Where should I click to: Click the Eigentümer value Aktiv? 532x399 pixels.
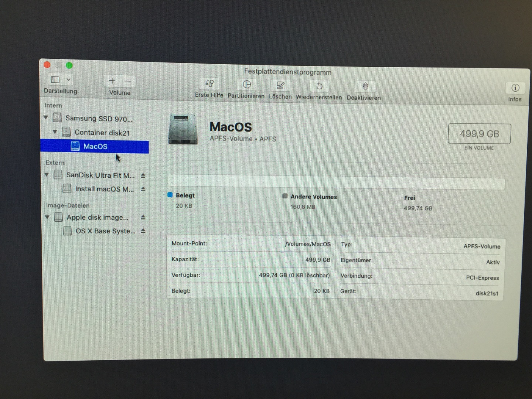[493, 262]
